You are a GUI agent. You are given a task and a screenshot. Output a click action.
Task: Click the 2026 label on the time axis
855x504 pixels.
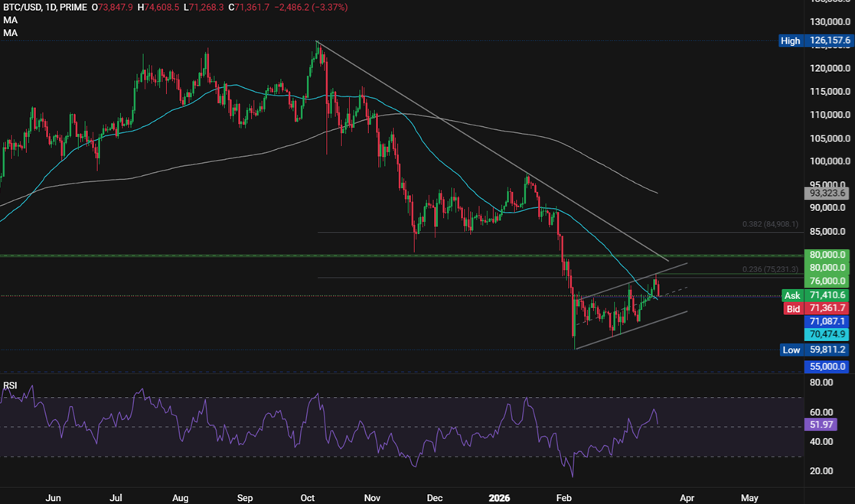point(500,497)
